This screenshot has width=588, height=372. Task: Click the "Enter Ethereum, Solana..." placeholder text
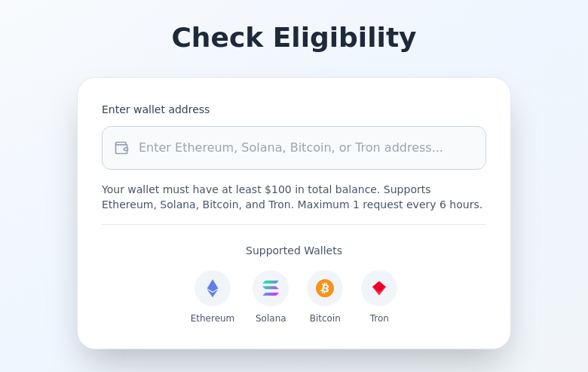coord(291,148)
